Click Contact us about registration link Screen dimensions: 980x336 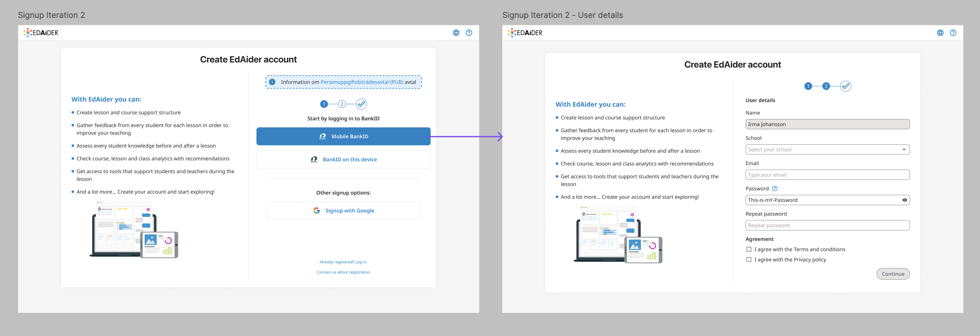pos(343,272)
